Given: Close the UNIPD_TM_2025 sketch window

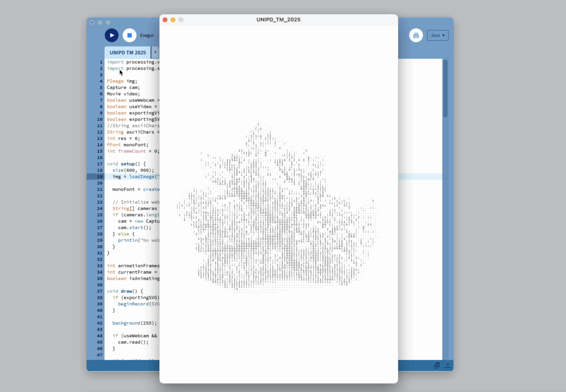Looking at the screenshot, I should tap(165, 20).
